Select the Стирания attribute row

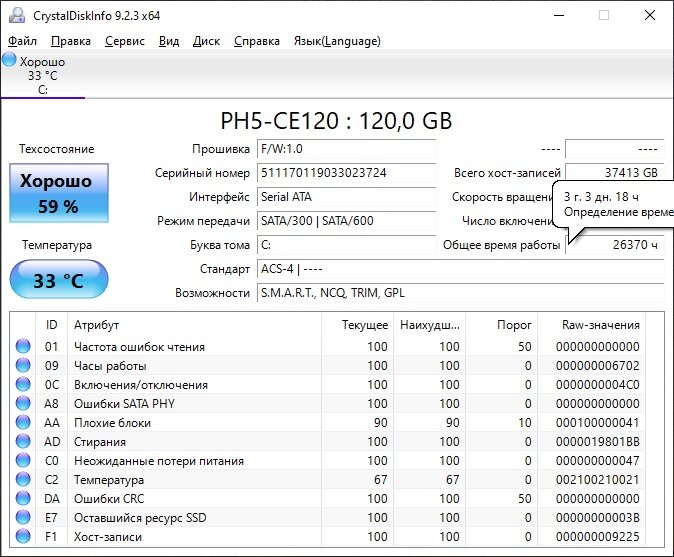[x=328, y=441]
